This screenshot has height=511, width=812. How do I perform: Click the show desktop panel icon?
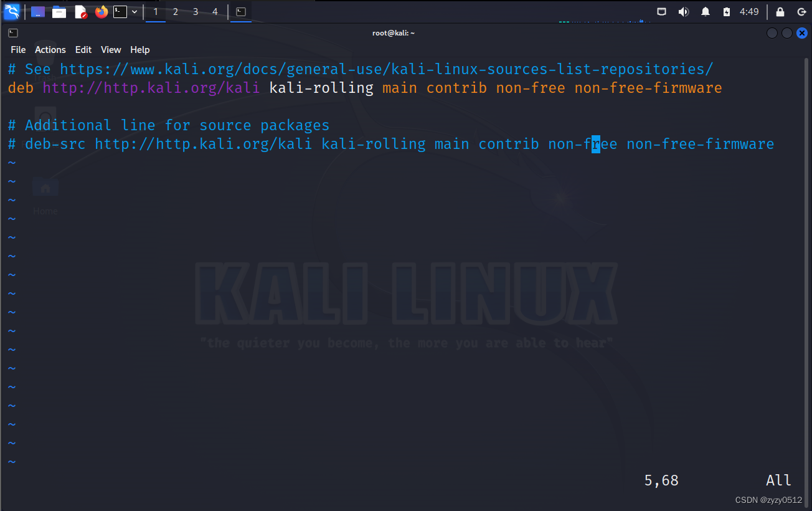point(38,11)
